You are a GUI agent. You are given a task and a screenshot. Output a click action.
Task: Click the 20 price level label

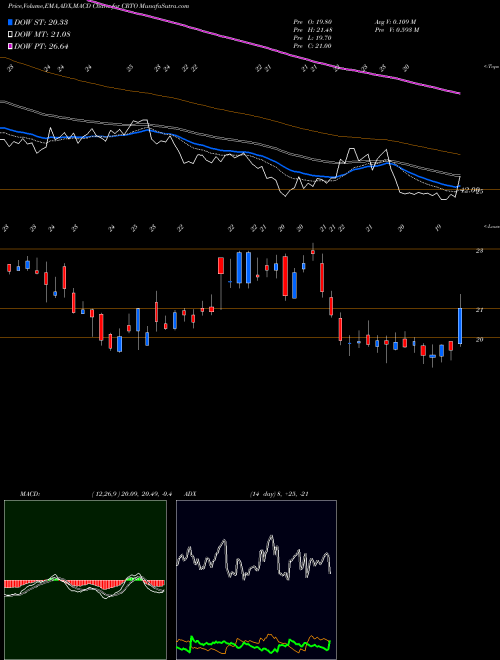(x=479, y=339)
